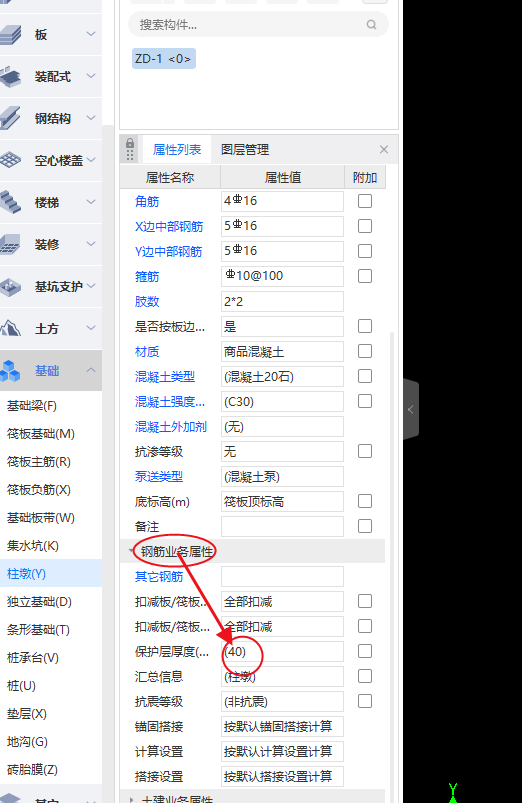522x803 pixels.
Task: Tick the X边中部钢筋 additional checkbox
Action: click(x=365, y=226)
